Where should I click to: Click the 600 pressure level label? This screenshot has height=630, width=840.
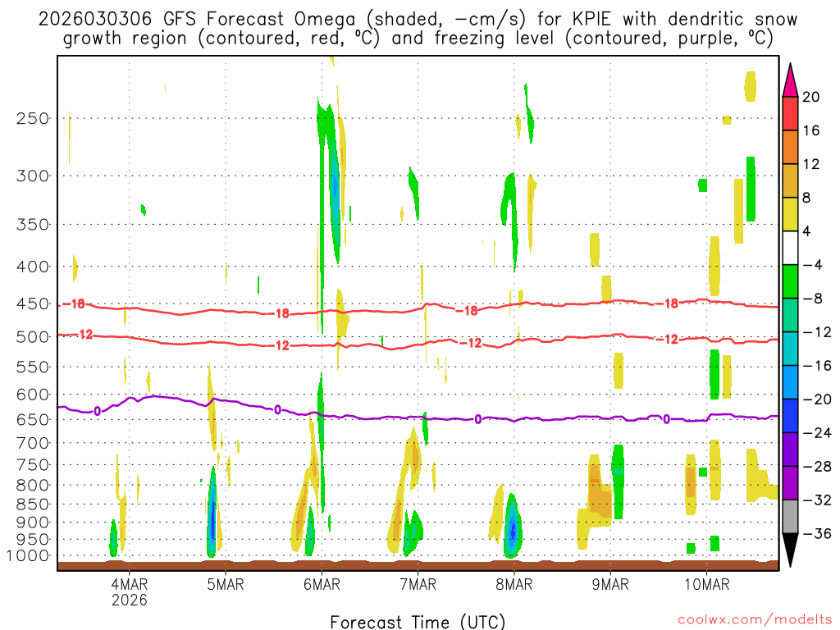click(33, 395)
